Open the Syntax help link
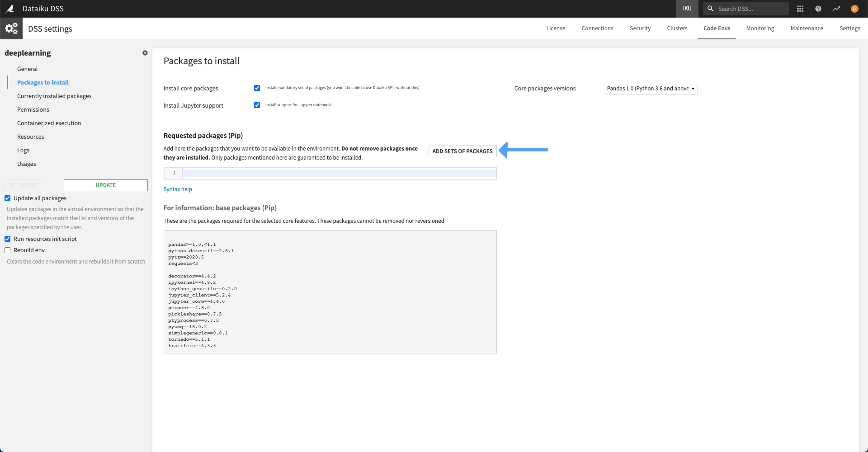The width and height of the screenshot is (868, 452). pos(178,189)
